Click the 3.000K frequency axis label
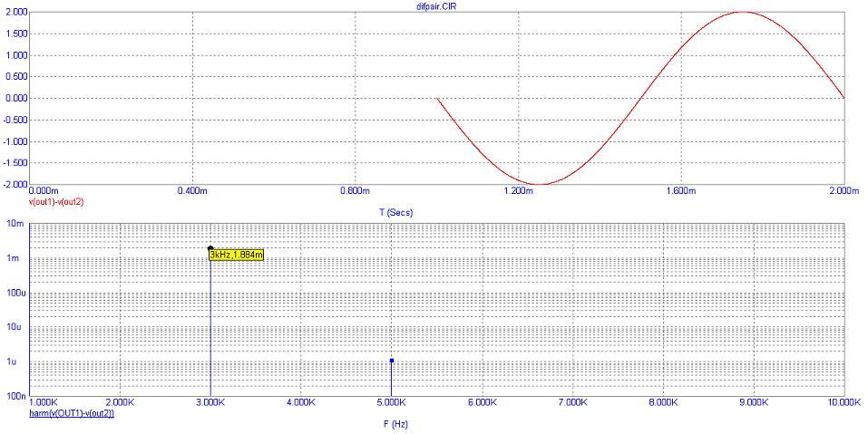The height and width of the screenshot is (434, 868). [210, 403]
